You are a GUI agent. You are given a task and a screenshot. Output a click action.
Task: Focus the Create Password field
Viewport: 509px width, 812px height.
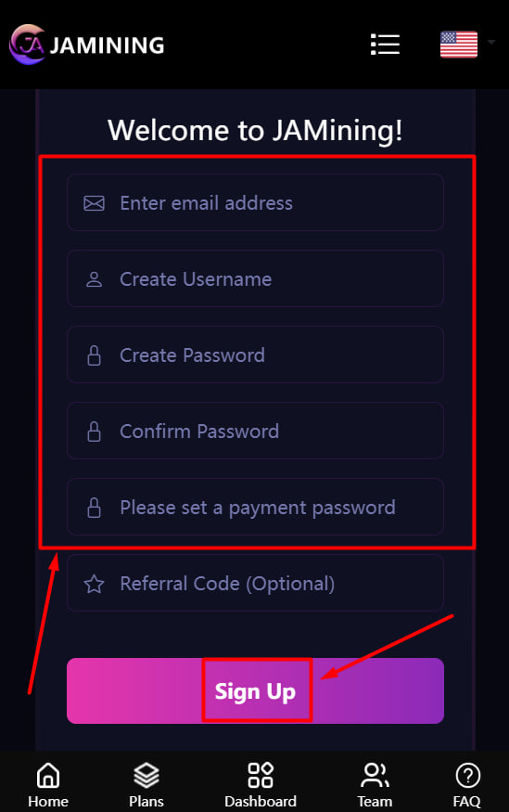[x=255, y=354]
